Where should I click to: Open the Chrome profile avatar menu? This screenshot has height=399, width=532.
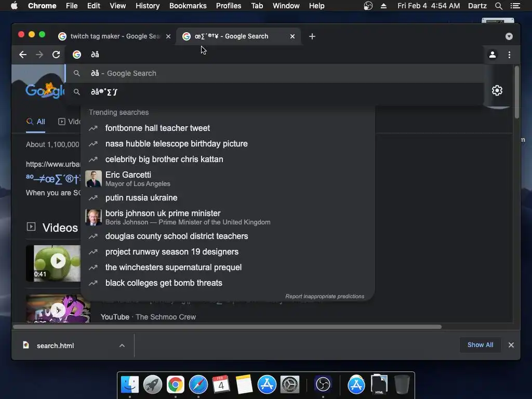point(493,55)
